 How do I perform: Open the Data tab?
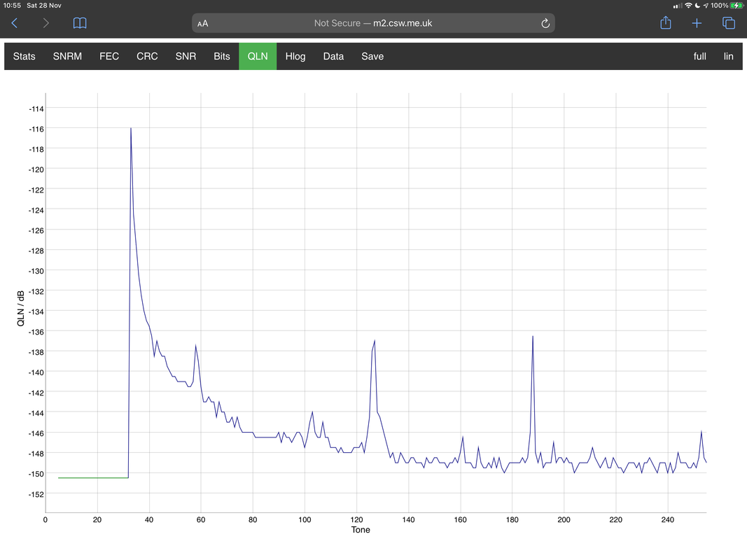pyautogui.click(x=333, y=56)
